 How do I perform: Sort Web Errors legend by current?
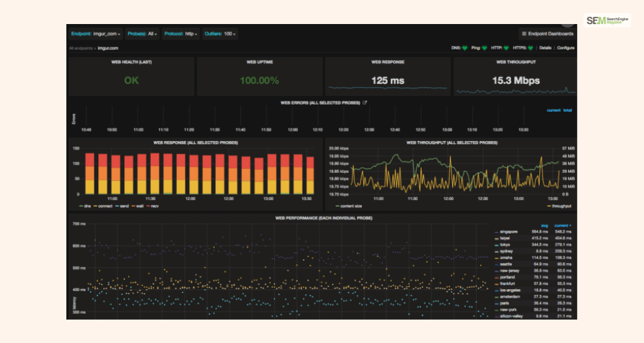coord(554,110)
